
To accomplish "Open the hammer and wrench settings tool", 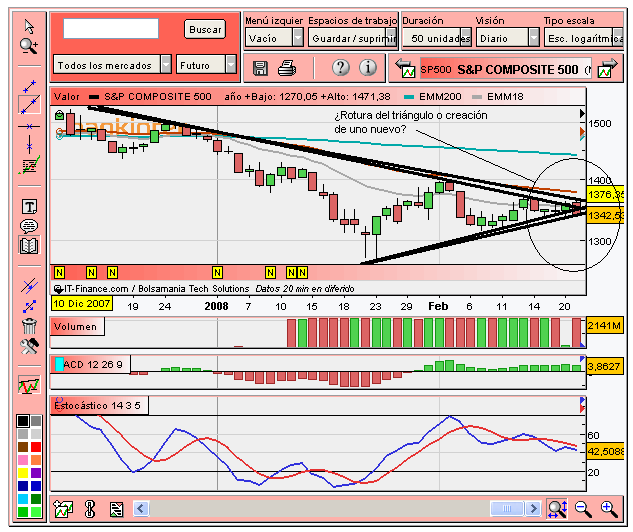I will point(29,346).
